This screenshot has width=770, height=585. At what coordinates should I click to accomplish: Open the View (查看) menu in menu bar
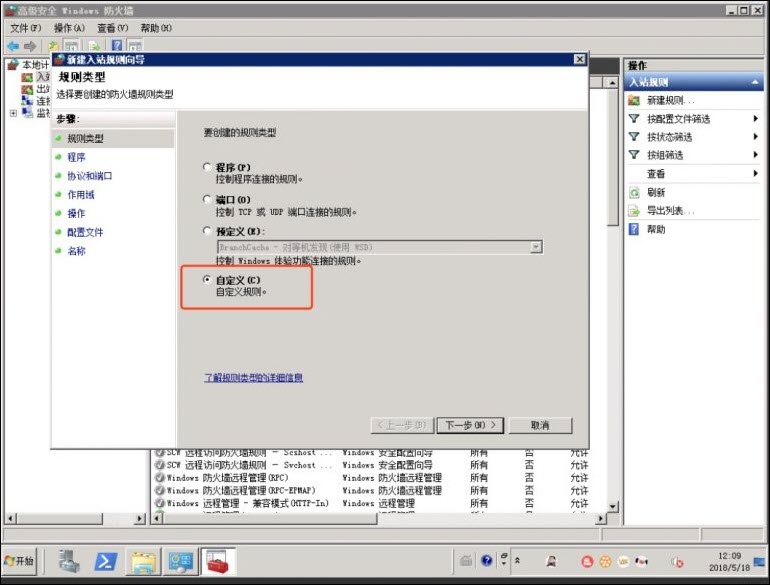[112, 28]
